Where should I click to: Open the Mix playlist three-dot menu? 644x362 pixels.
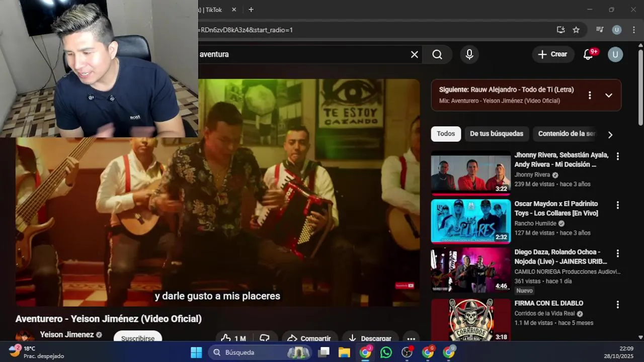[x=590, y=95]
